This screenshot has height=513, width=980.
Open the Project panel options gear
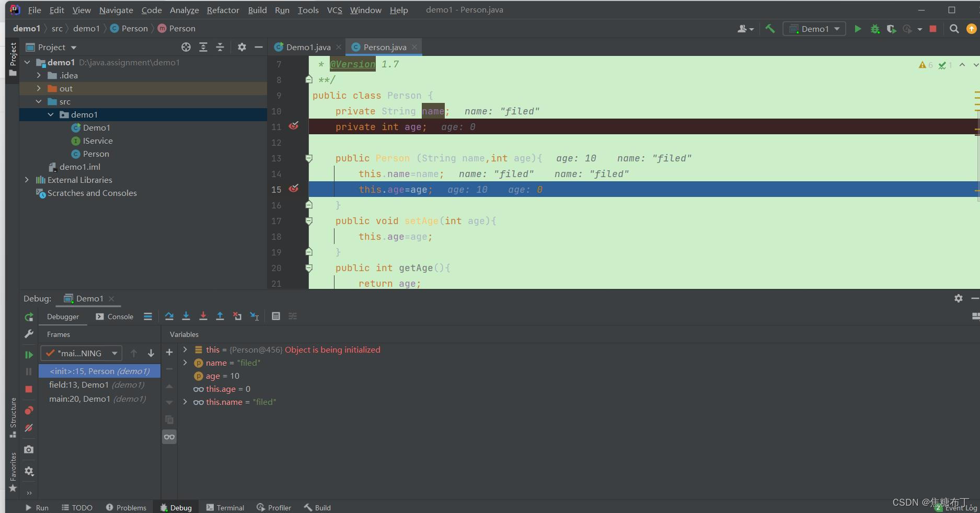click(x=241, y=47)
